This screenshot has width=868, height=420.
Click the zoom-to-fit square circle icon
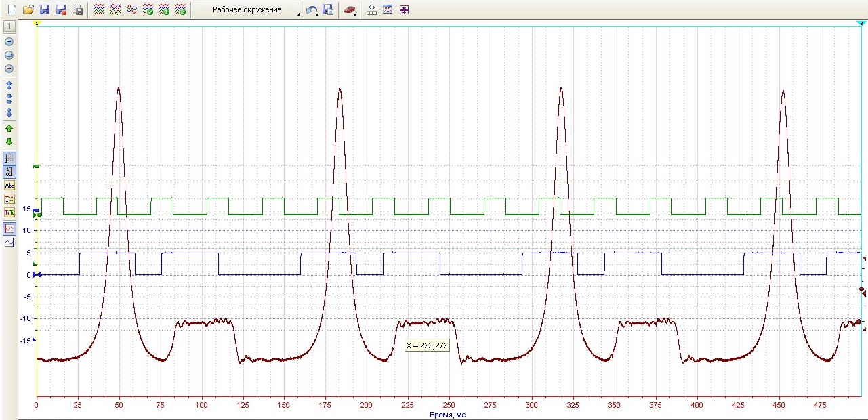(x=9, y=55)
